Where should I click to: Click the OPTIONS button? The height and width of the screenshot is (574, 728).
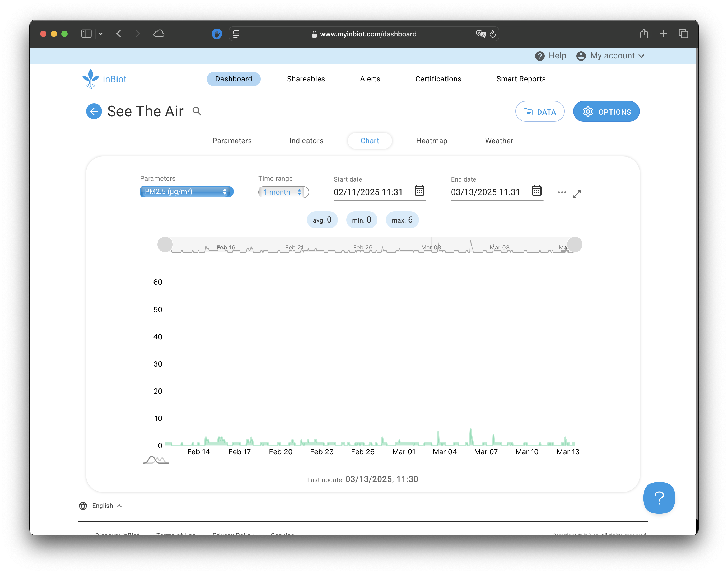point(606,112)
